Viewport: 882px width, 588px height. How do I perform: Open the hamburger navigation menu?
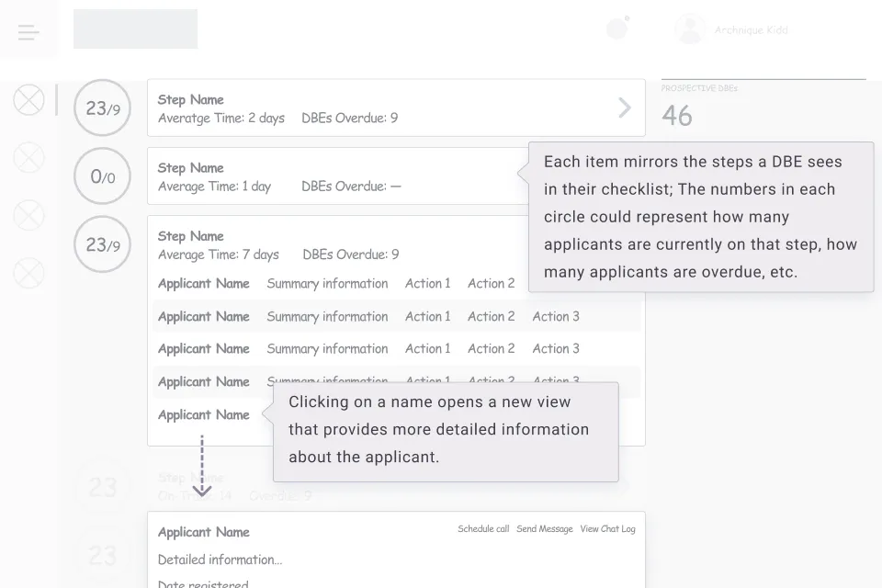point(28,30)
